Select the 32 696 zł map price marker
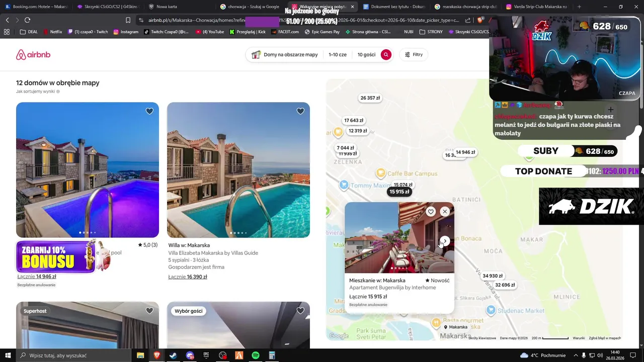 505,285
